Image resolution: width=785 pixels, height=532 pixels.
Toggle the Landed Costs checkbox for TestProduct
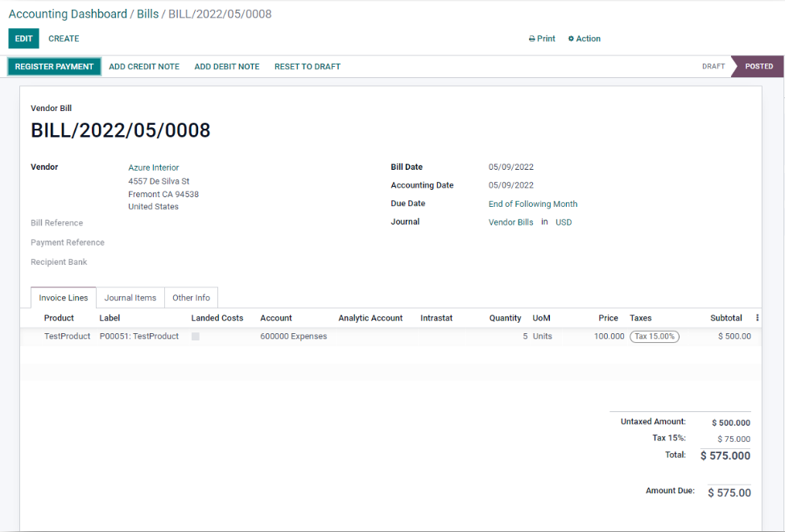tap(196, 336)
